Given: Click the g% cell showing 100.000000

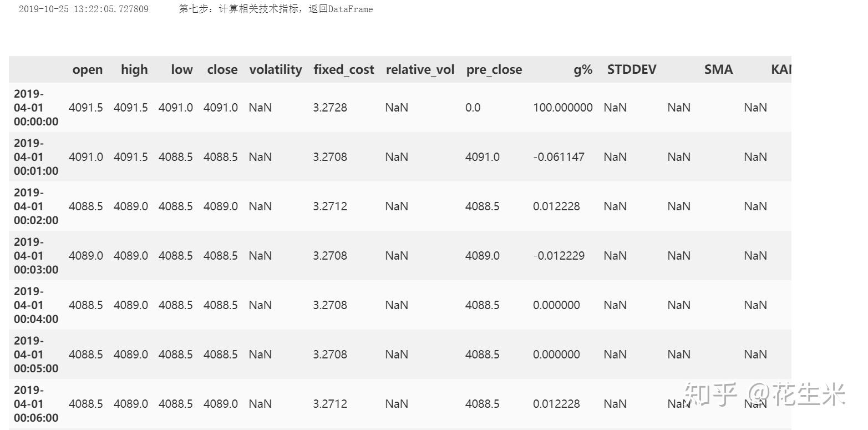Looking at the screenshot, I should tap(562, 108).
